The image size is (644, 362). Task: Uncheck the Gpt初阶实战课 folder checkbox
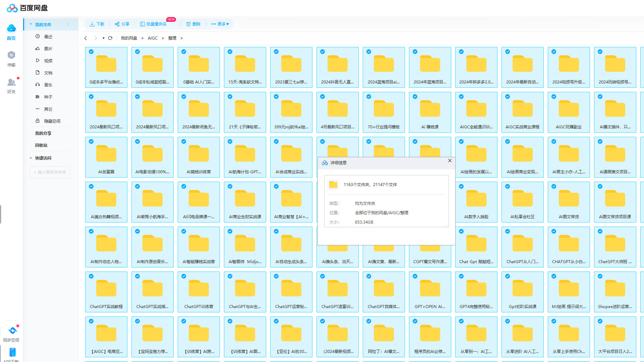pos(508,276)
